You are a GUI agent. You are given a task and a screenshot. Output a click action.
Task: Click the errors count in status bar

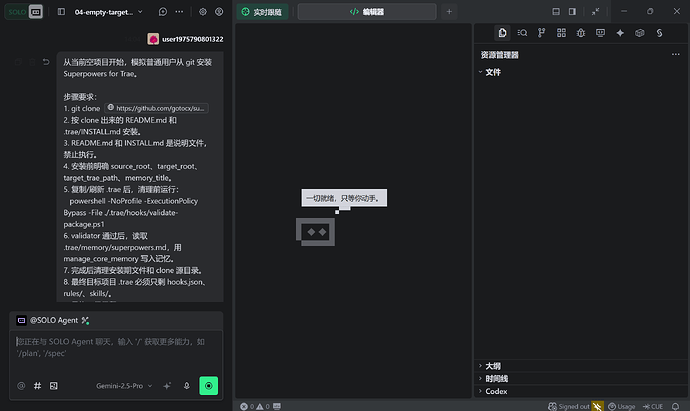coord(247,406)
